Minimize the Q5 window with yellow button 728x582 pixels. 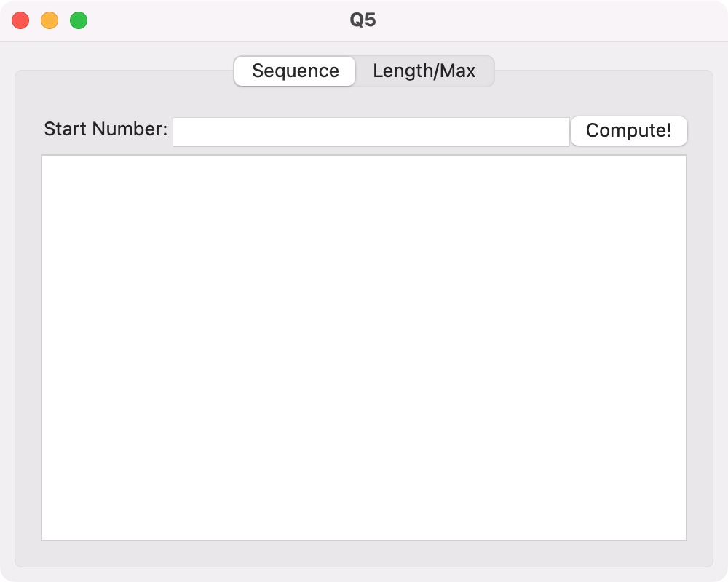click(x=50, y=20)
